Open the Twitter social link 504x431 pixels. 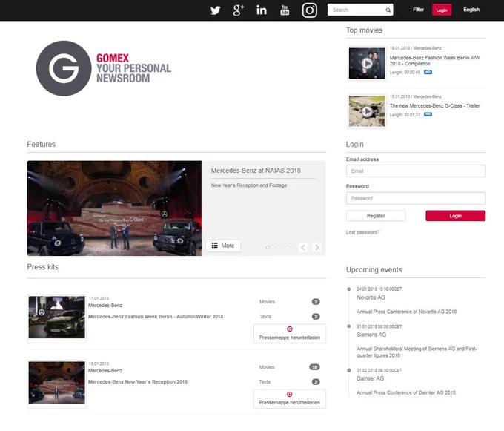tap(216, 10)
